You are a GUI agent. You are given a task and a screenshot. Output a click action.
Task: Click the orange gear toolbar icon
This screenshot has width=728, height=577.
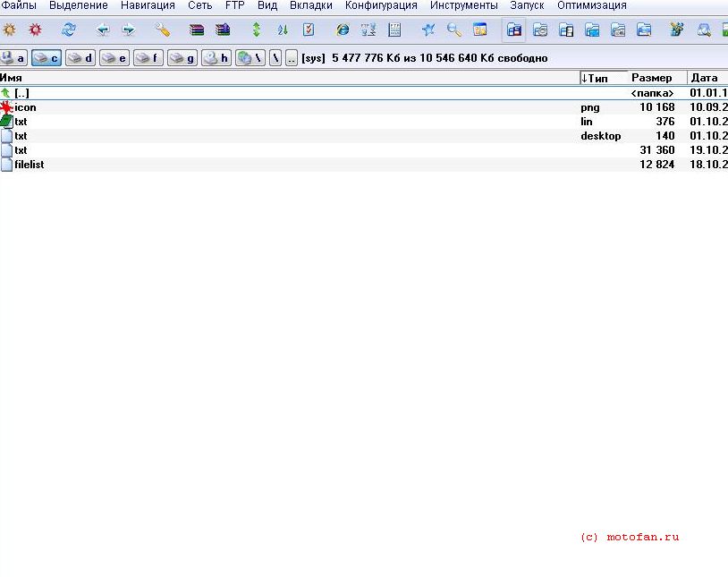point(9,30)
